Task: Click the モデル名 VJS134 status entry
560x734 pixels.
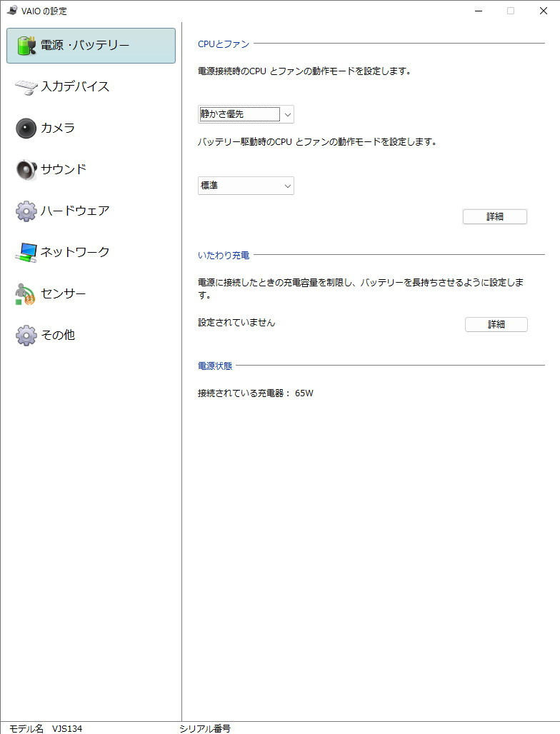Action: point(46,728)
